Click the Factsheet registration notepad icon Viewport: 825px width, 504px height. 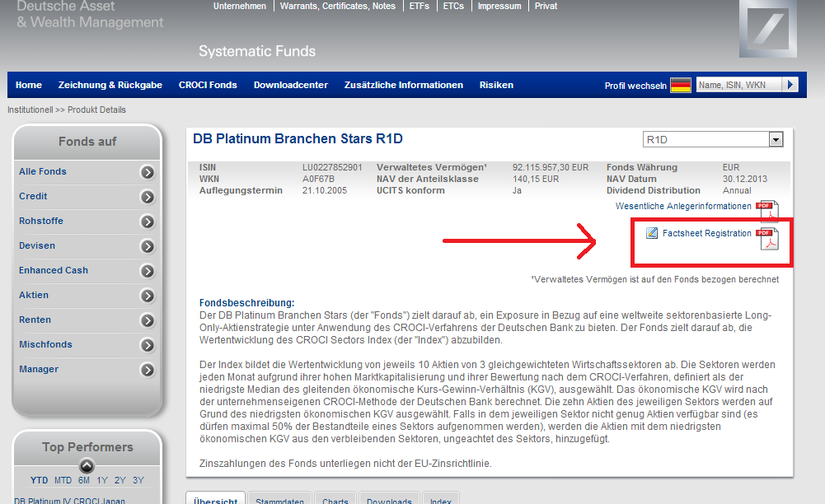[652, 233]
